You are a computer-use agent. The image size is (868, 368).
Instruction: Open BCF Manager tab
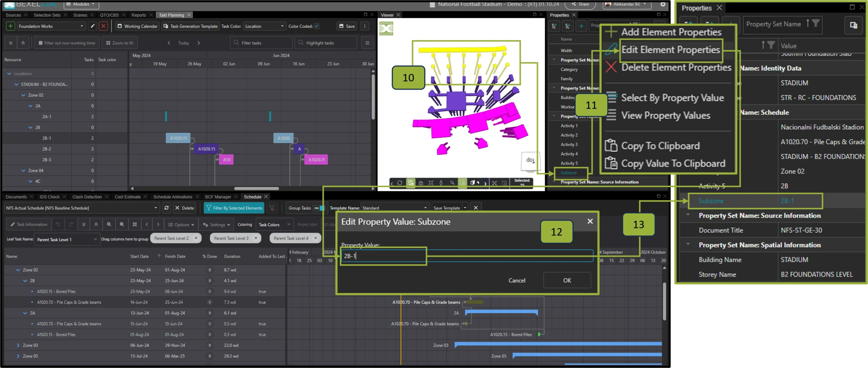click(x=218, y=197)
